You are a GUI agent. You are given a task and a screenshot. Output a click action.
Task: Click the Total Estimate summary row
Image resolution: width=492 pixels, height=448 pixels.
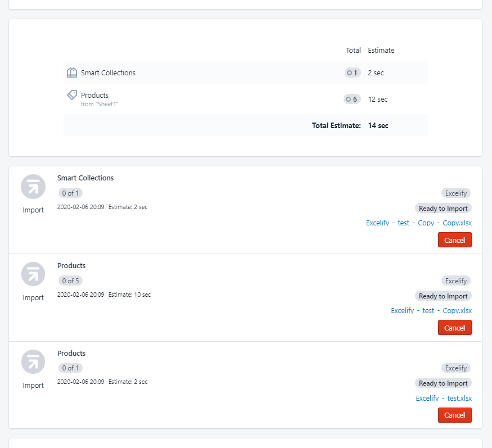tap(245, 125)
